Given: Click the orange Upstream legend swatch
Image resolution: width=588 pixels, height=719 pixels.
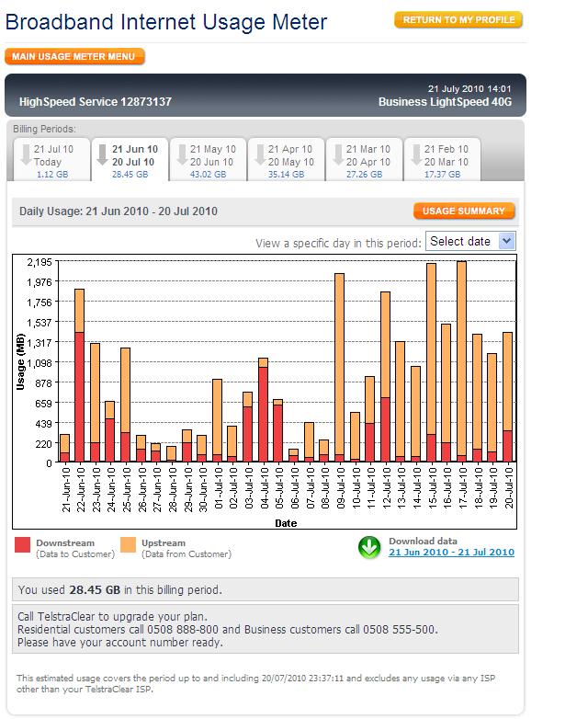Looking at the screenshot, I should (x=104, y=545).
